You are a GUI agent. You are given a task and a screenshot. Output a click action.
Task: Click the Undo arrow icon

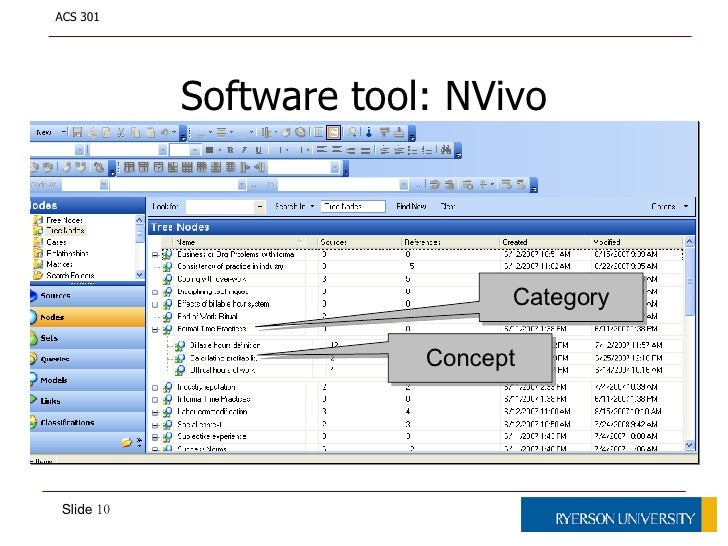[164, 133]
